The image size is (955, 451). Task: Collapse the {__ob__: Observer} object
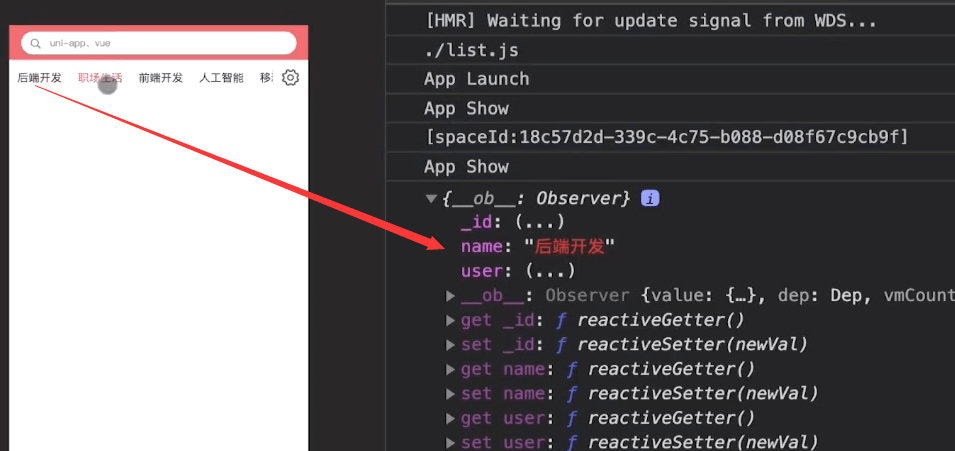point(431,198)
